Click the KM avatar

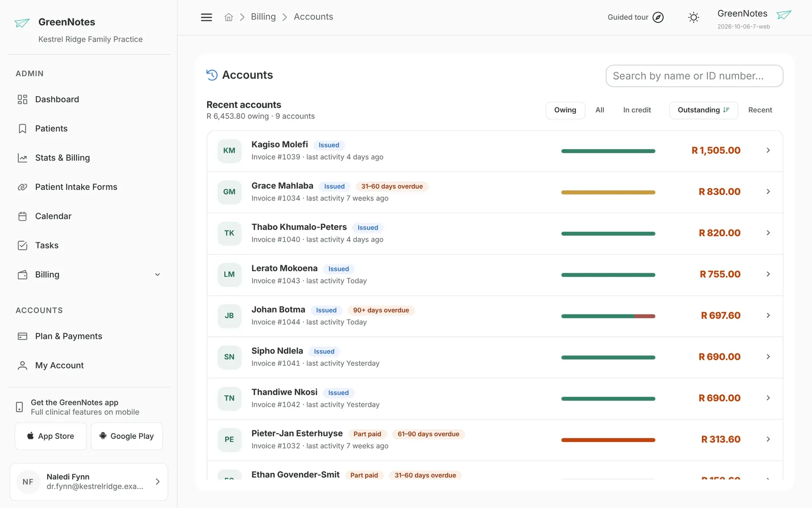(x=229, y=151)
